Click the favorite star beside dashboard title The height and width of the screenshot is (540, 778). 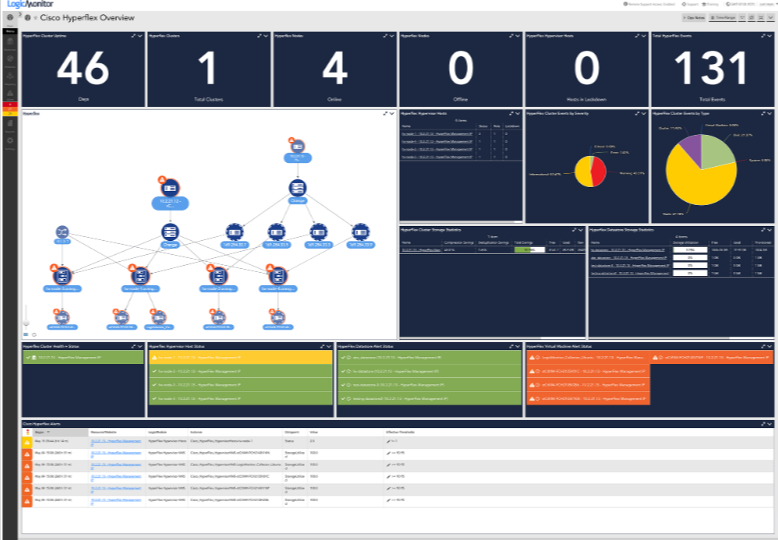[x=35, y=18]
